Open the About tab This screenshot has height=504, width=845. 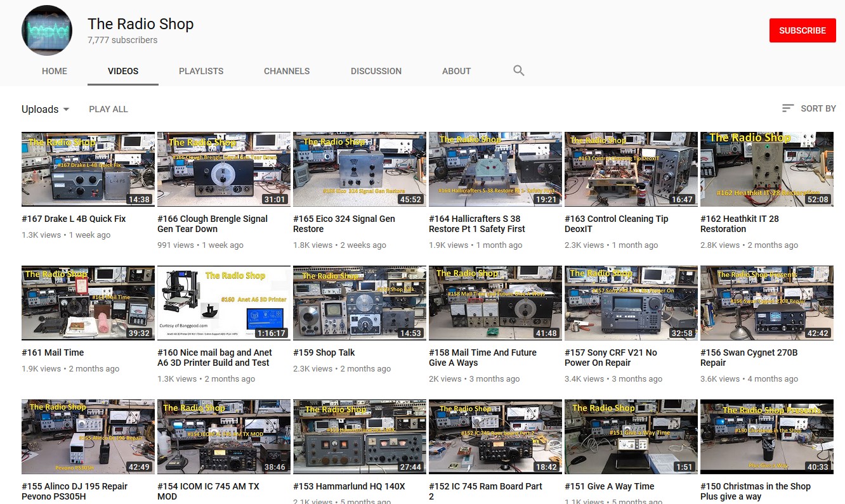click(456, 71)
